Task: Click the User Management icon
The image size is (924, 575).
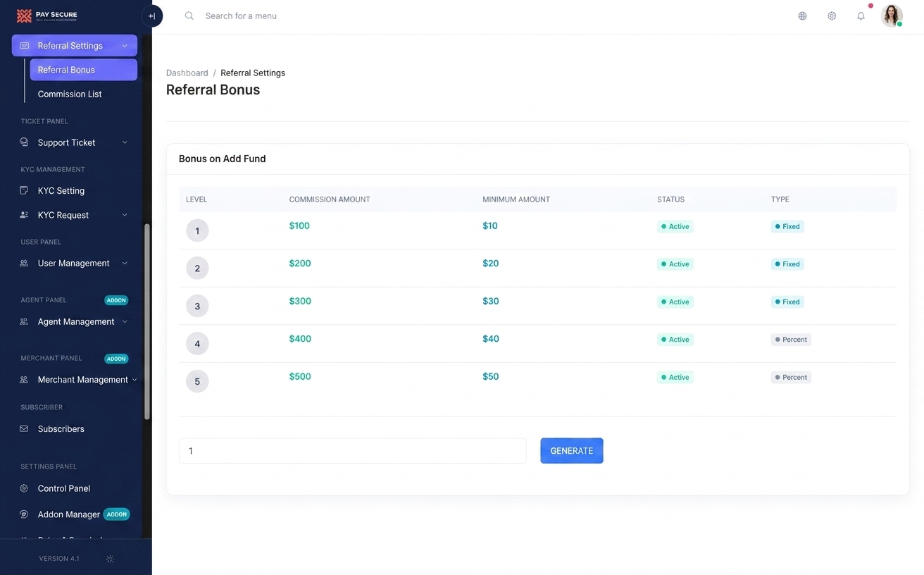Action: click(x=24, y=264)
